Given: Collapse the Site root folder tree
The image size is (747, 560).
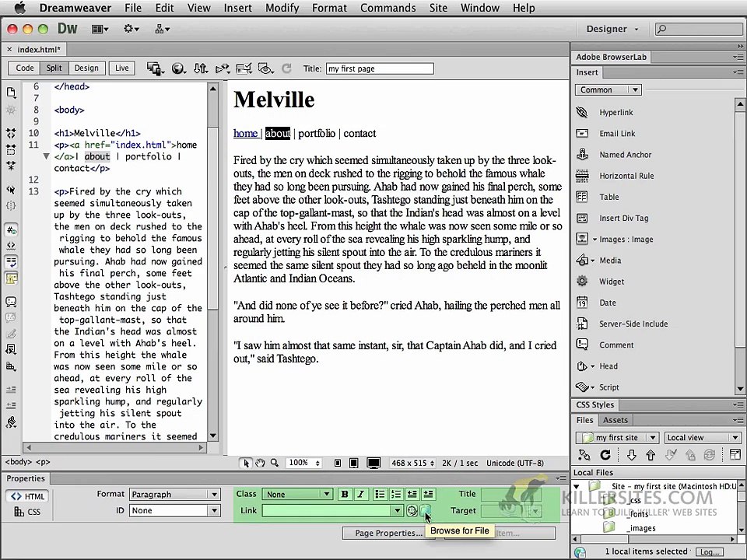Looking at the screenshot, I should [x=577, y=487].
